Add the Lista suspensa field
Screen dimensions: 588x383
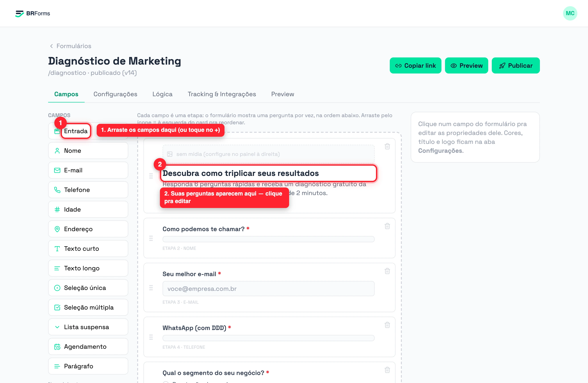pos(88,327)
